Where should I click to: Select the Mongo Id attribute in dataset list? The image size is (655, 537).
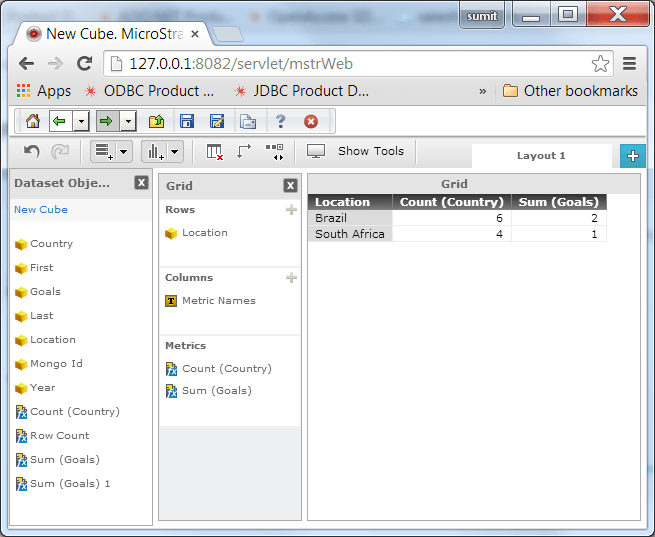tap(55, 364)
